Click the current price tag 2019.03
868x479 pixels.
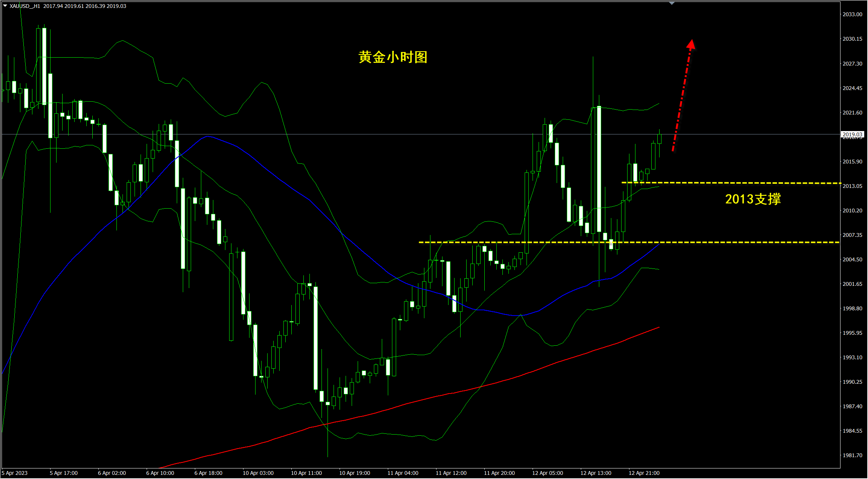click(x=852, y=134)
